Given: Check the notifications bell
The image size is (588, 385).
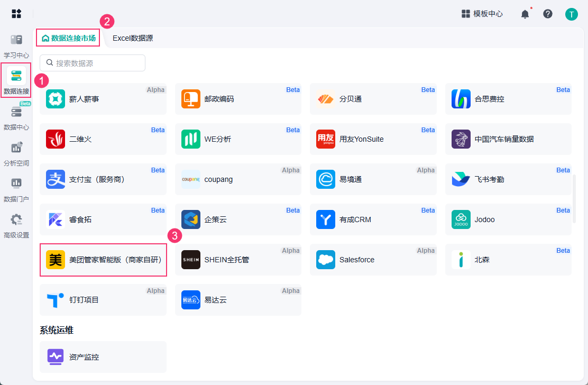Looking at the screenshot, I should (525, 14).
